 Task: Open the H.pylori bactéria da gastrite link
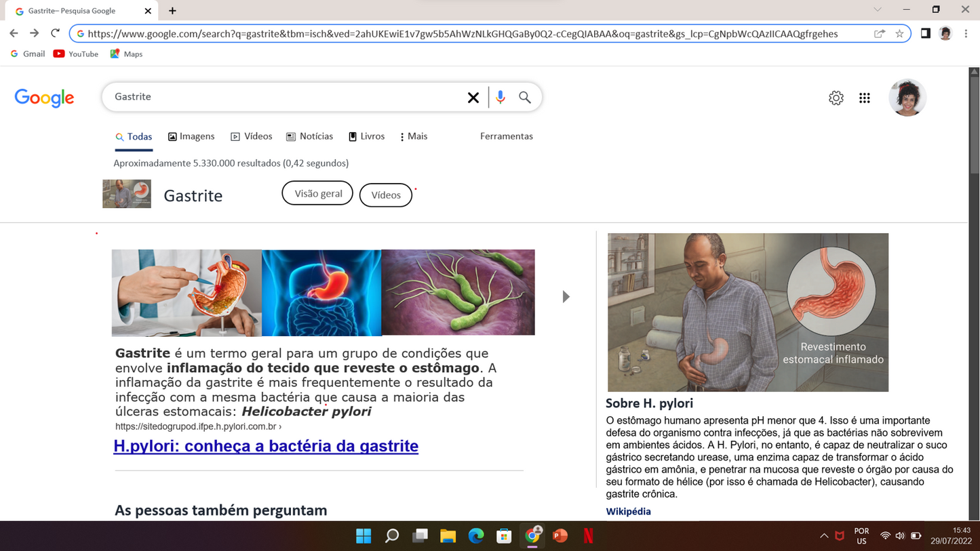[x=266, y=446]
